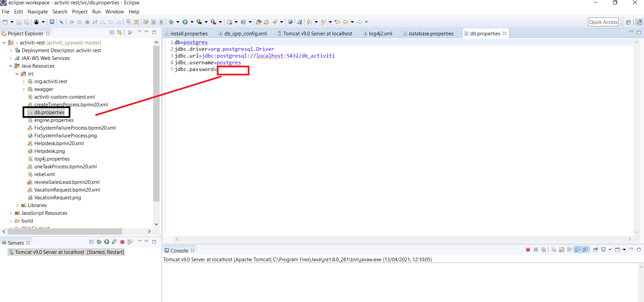Toggle Show Console When Standard Out Changes
The width and height of the screenshot is (644, 302).
pyautogui.click(x=577, y=250)
